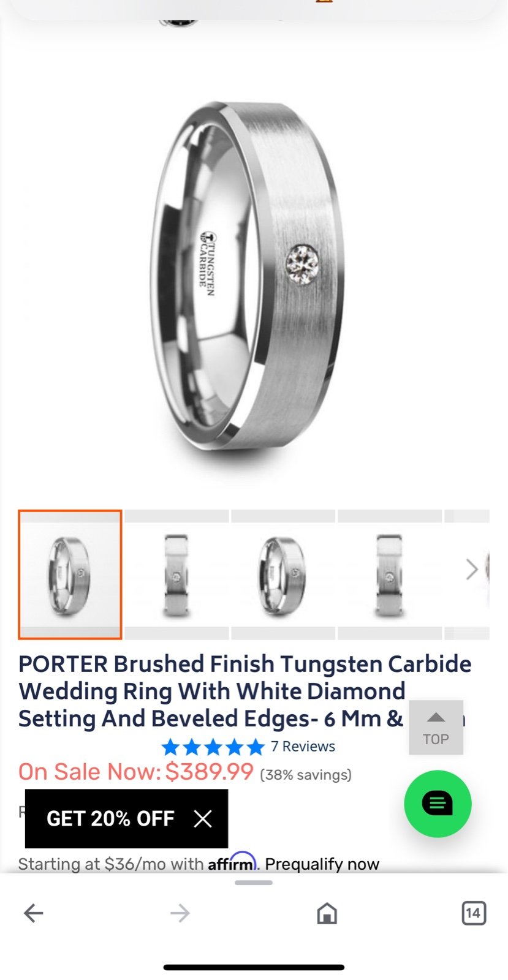Open the green live chat bubble
The image size is (508, 980).
point(438,804)
